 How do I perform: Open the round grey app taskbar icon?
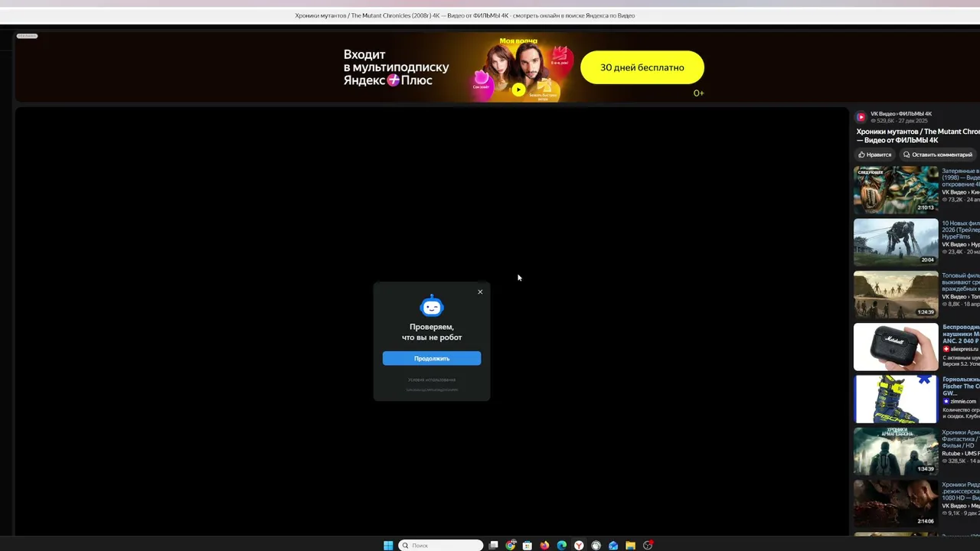point(596,546)
